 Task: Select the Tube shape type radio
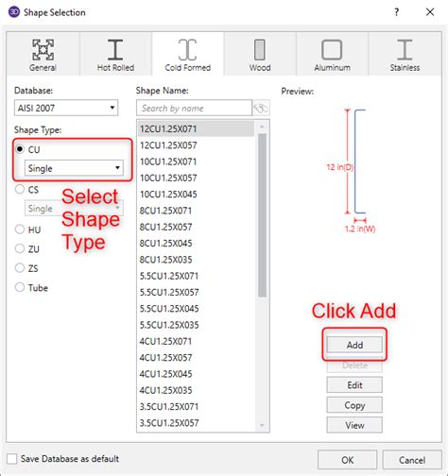click(x=20, y=287)
